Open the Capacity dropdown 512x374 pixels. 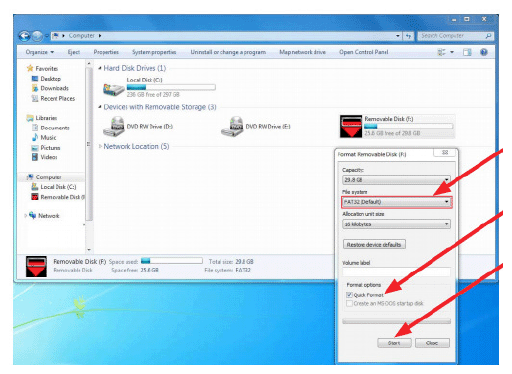click(396, 180)
